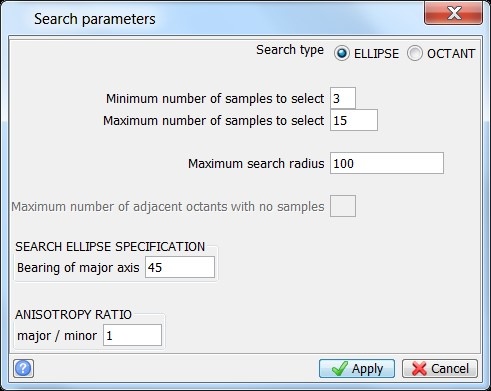Click the major / minor ratio field

132,335
